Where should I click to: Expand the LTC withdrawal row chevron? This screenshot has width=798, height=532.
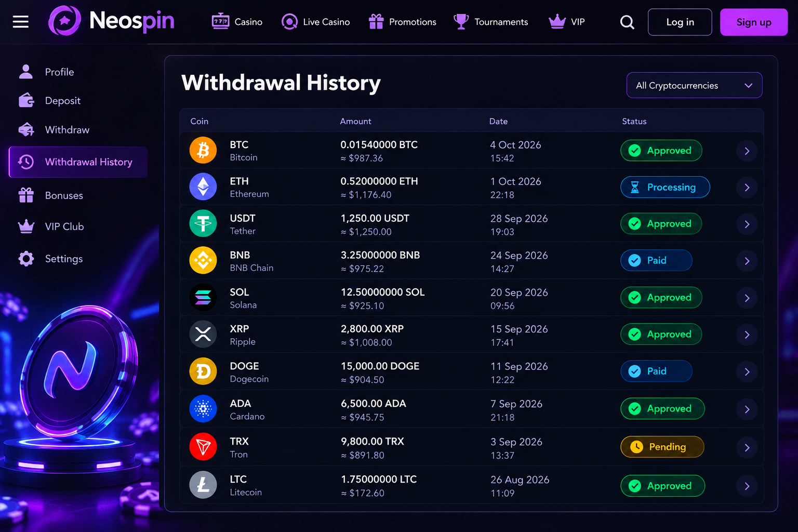point(747,486)
